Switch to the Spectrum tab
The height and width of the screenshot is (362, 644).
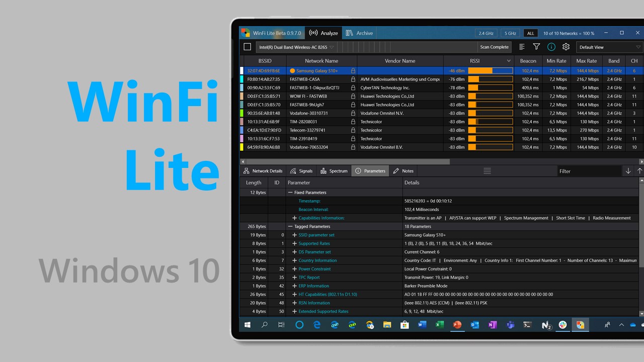[334, 171]
